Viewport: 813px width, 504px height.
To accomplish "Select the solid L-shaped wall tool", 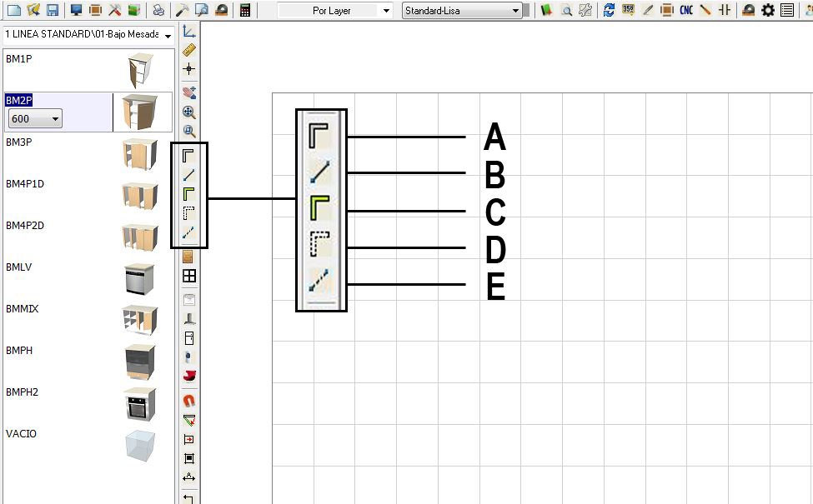I will point(188,156).
